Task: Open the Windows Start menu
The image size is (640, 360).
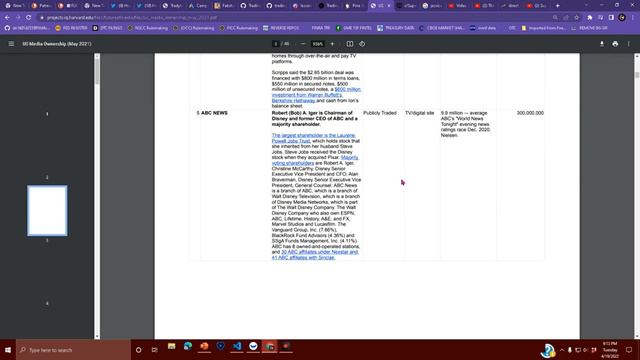Action: click(x=8, y=350)
